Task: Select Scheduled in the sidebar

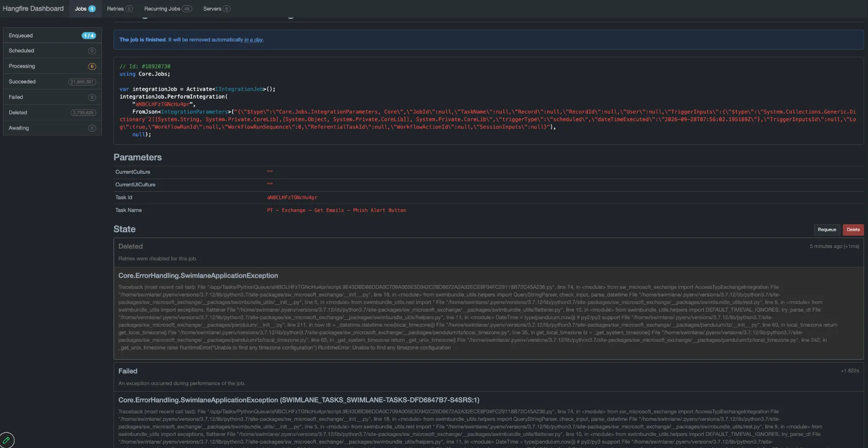Action: tap(52, 51)
